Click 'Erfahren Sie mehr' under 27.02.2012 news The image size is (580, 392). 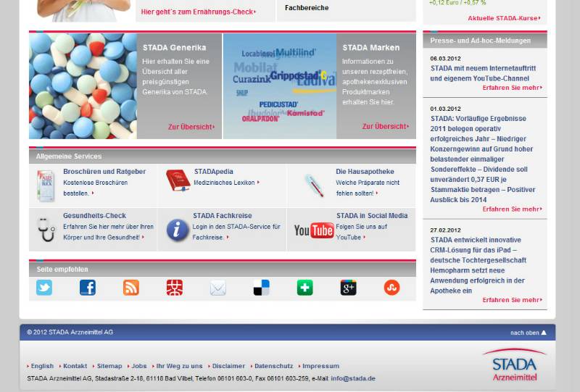512,300
